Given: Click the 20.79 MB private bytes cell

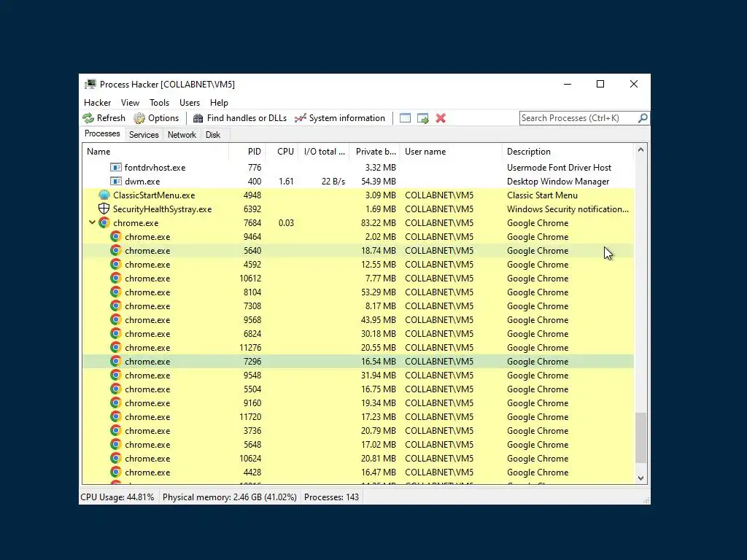Looking at the screenshot, I should 379,430.
